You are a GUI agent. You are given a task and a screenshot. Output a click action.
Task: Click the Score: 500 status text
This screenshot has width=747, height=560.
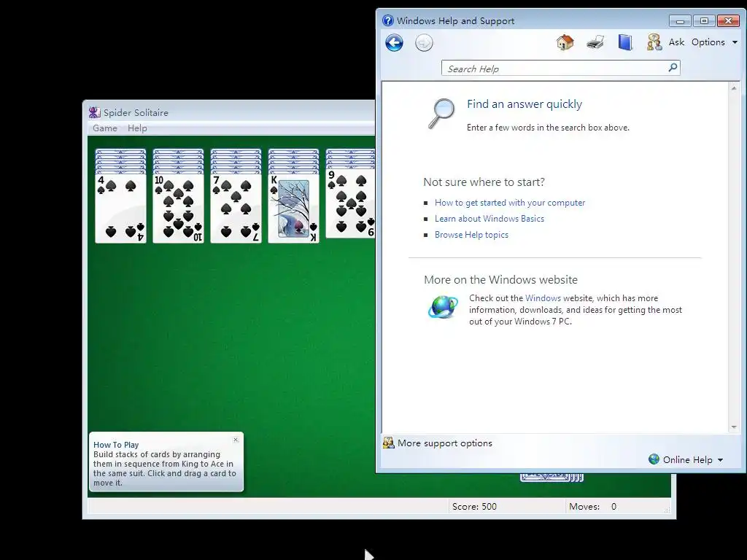tap(474, 507)
